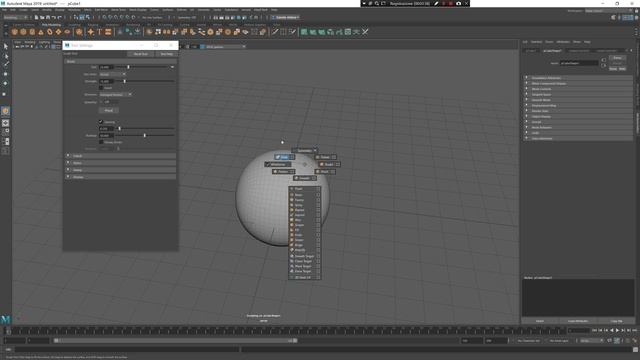Image resolution: width=640 pixels, height=360 pixels.
Task: Choose Smooth Target from the sculpt list
Action: (x=304, y=256)
